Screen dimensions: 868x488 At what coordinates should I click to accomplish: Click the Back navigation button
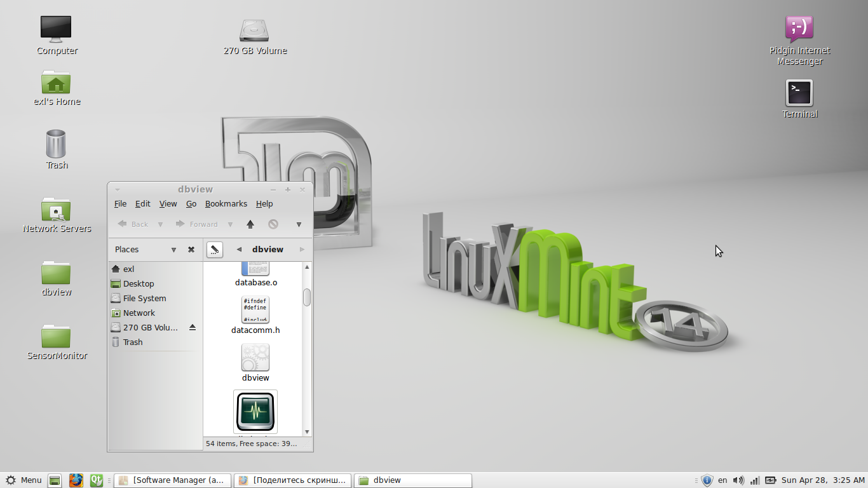click(133, 224)
